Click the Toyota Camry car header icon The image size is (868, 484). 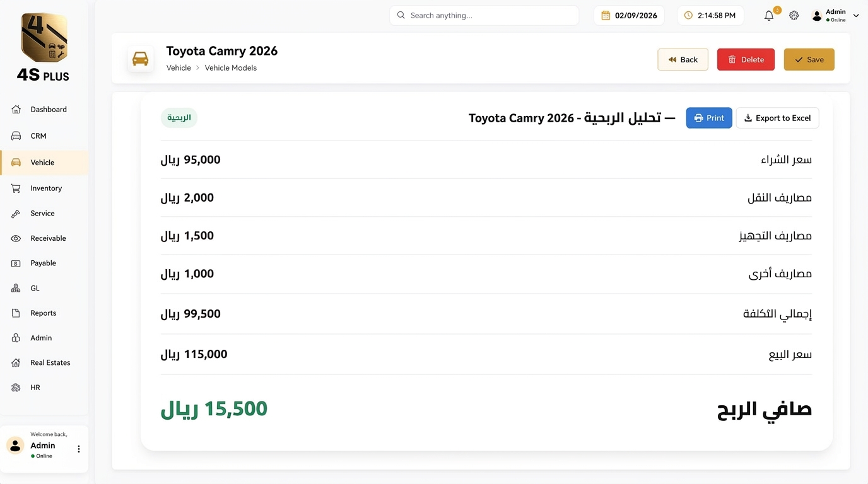[x=140, y=59]
